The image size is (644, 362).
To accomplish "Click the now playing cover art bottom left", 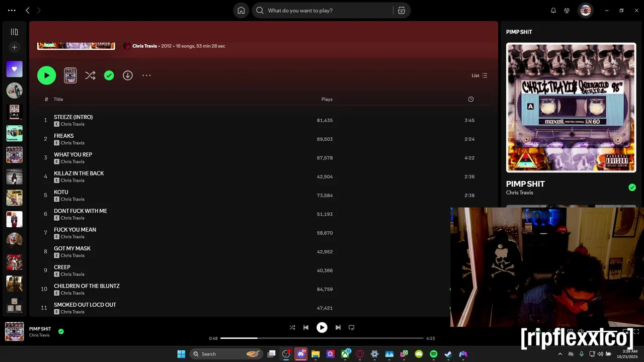I will click(15, 331).
